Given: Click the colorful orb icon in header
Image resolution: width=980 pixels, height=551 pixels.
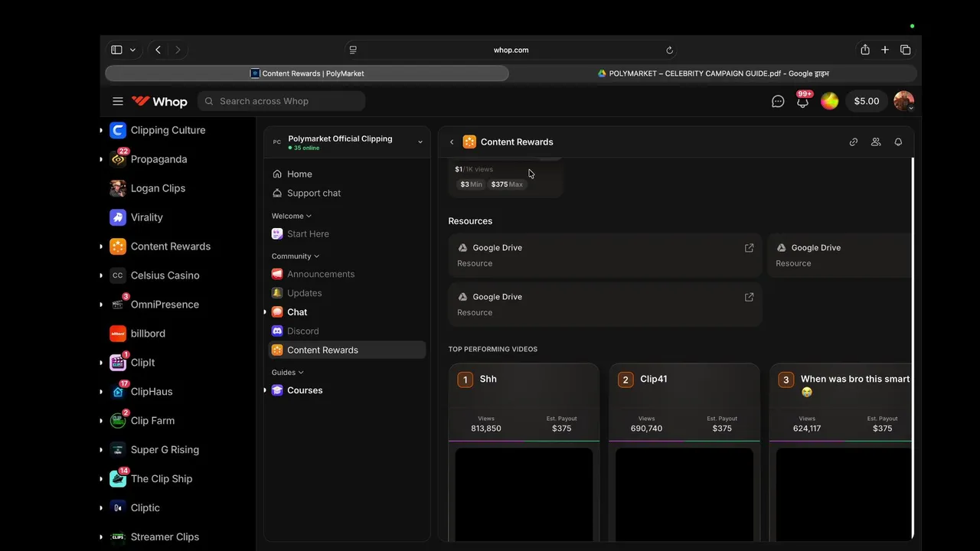Looking at the screenshot, I should click(829, 101).
